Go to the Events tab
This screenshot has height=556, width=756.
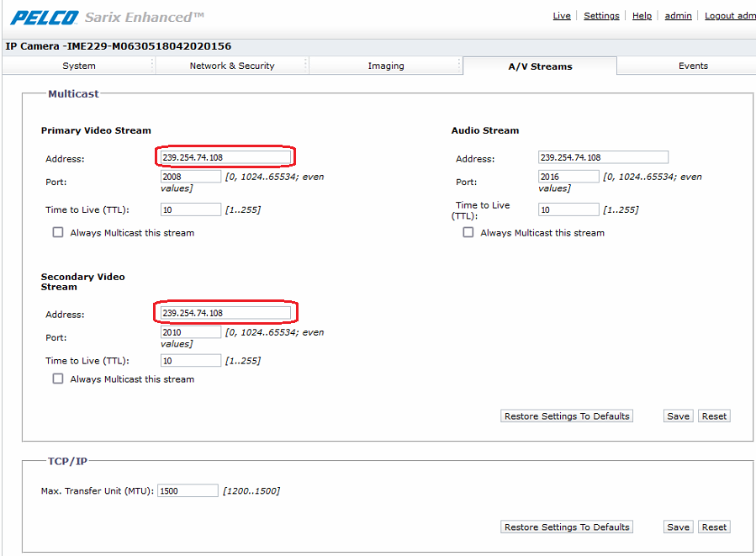(693, 66)
